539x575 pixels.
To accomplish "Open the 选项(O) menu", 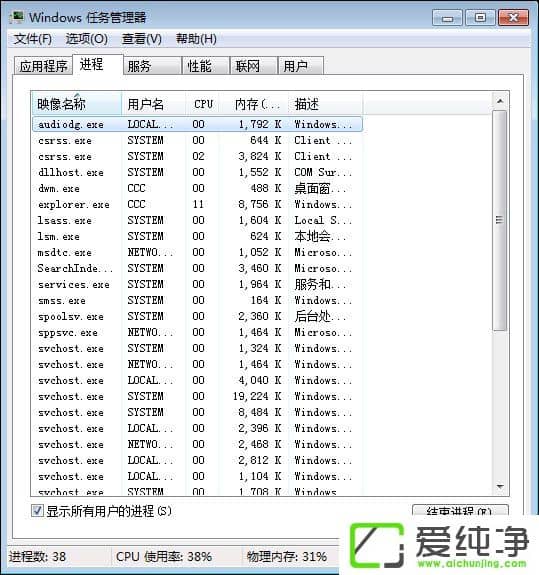I will [87, 39].
